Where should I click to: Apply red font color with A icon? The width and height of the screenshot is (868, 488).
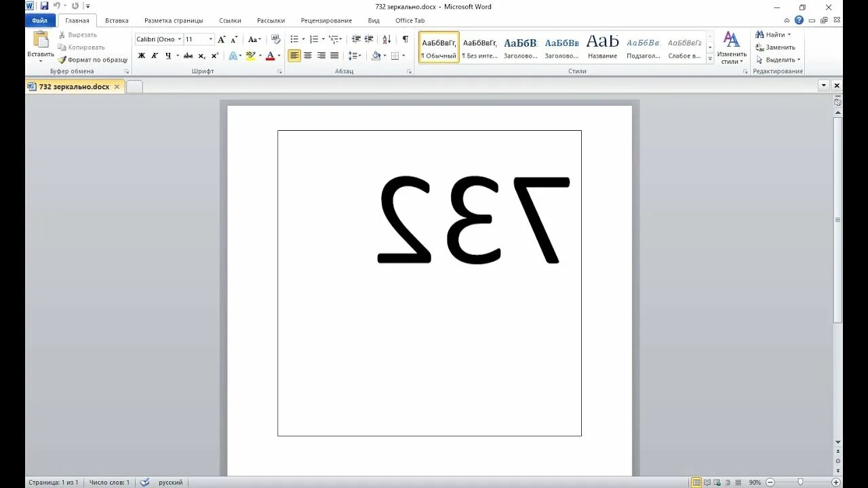pos(270,56)
